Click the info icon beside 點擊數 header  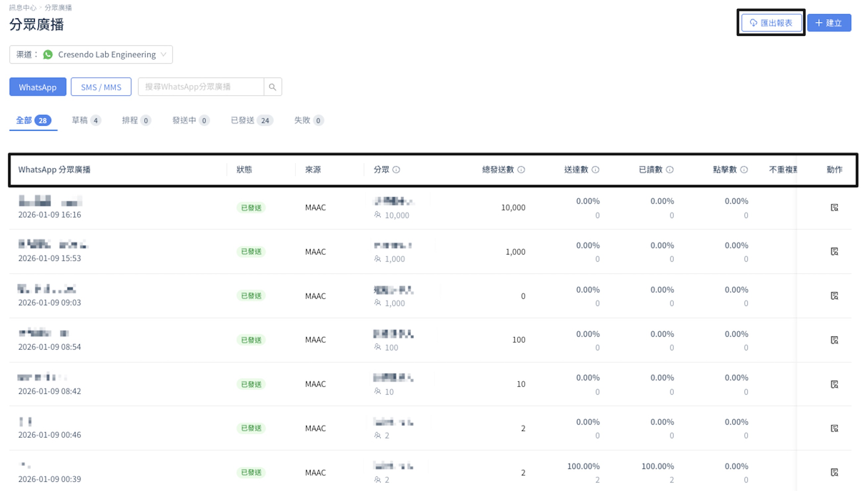744,170
